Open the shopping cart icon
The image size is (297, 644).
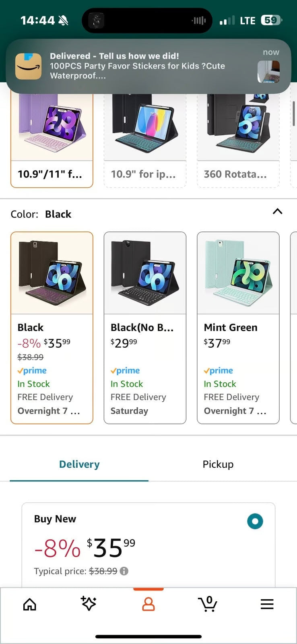pyautogui.click(x=208, y=604)
